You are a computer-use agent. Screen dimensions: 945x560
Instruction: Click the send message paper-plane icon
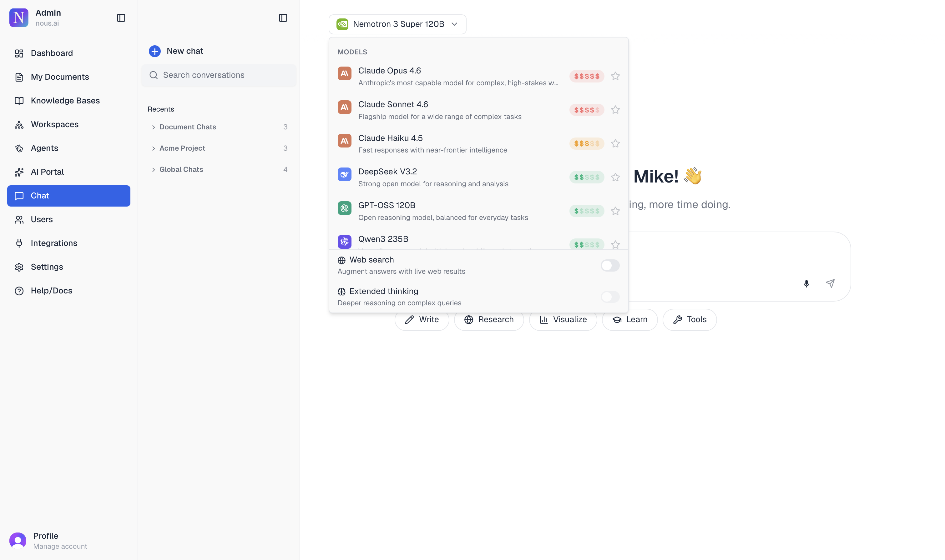[830, 283]
